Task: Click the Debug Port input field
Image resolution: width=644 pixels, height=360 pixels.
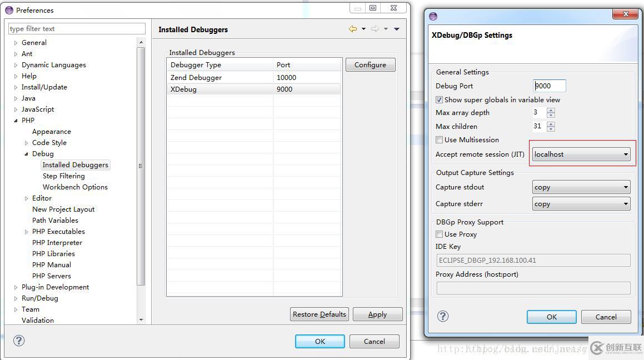Action: click(549, 86)
